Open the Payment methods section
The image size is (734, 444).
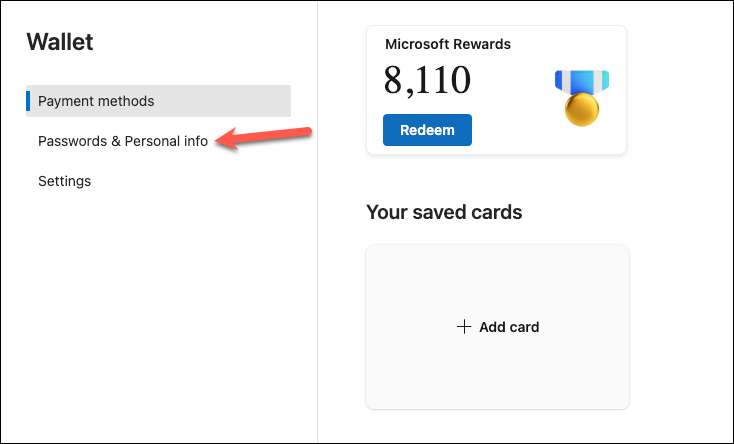click(x=96, y=101)
